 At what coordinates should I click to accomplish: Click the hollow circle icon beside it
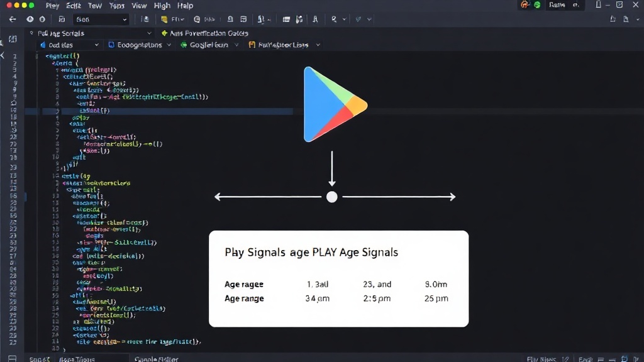pyautogui.click(x=42, y=19)
